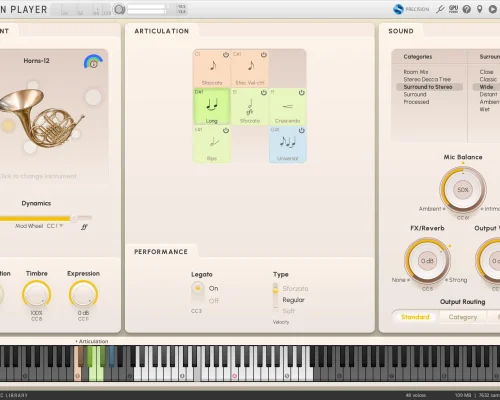Select the Processed category

click(x=416, y=102)
